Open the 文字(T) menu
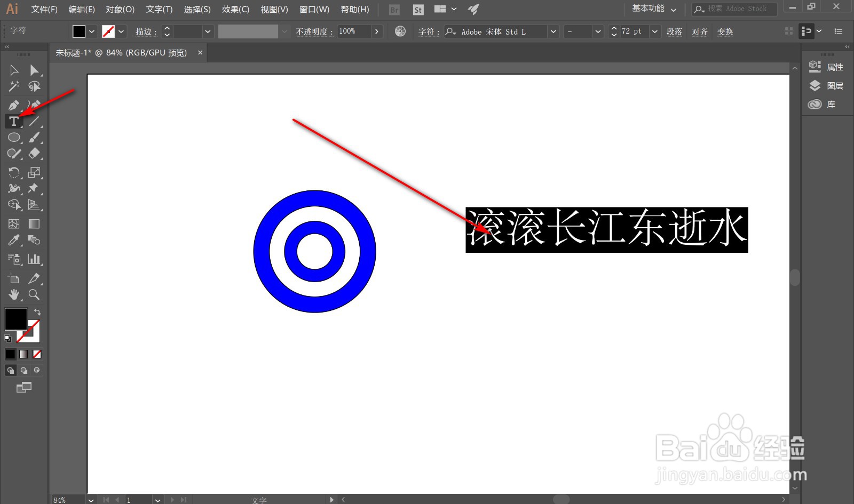The width and height of the screenshot is (854, 504). coord(159,10)
